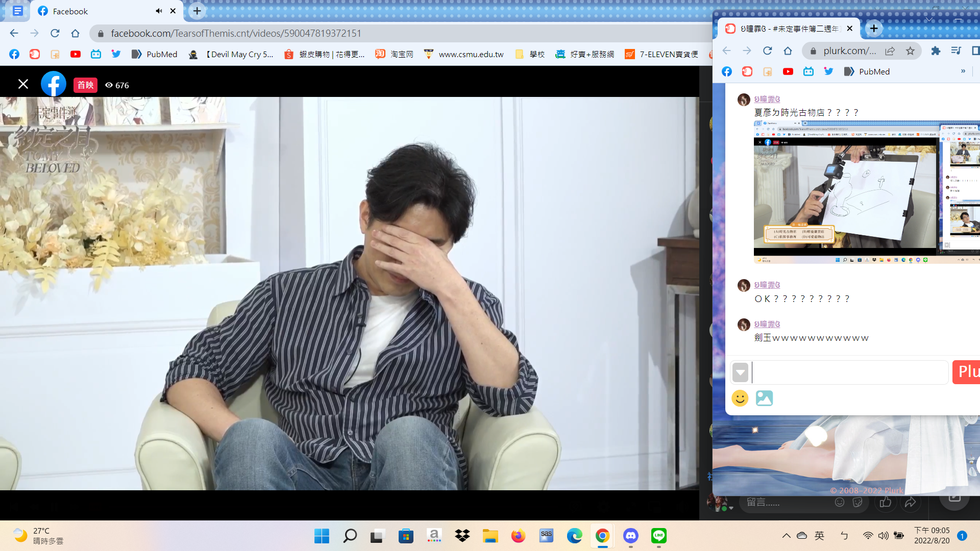Submit reply with red Plurk button
Image resolution: width=980 pixels, height=551 pixels.
click(966, 372)
